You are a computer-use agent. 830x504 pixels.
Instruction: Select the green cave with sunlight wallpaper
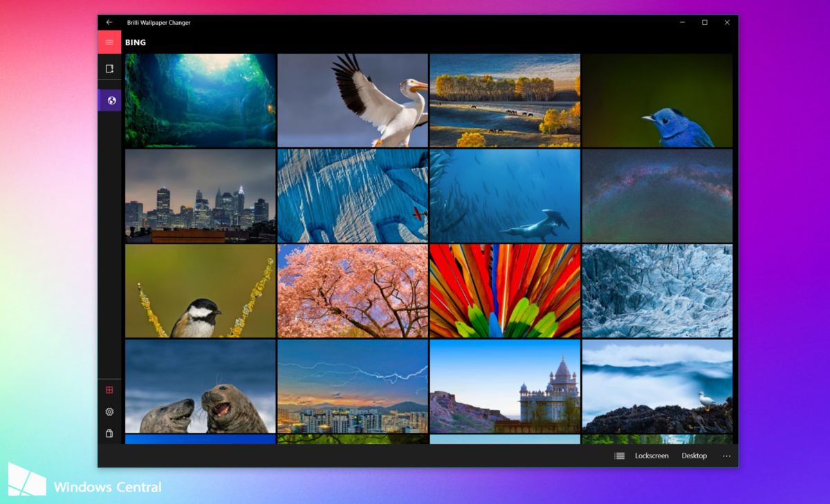click(x=201, y=100)
